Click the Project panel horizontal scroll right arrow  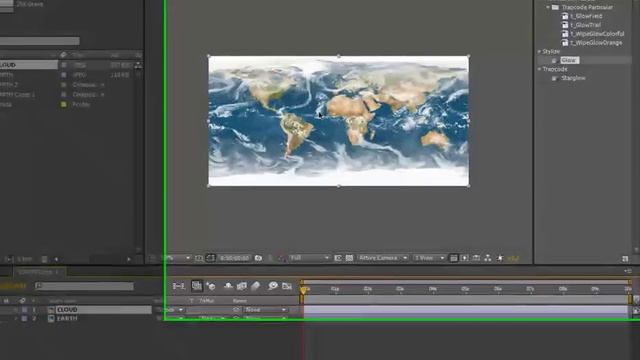point(129,259)
